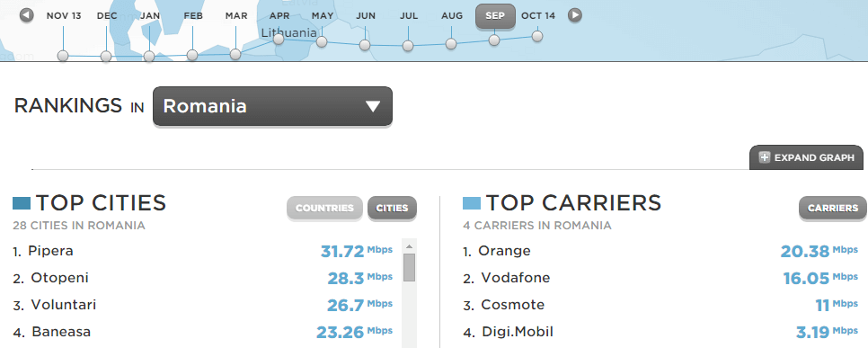
Task: Open the Romania country dropdown
Action: tap(272, 106)
